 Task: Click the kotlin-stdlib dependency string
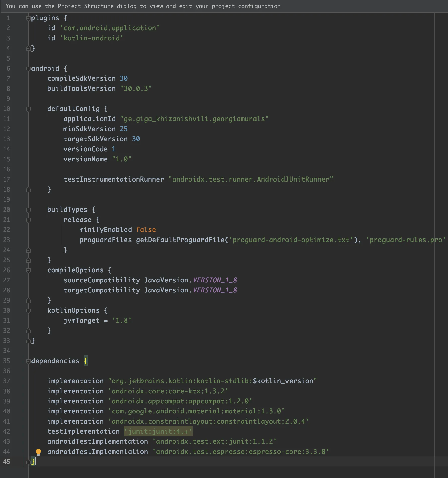(212, 381)
